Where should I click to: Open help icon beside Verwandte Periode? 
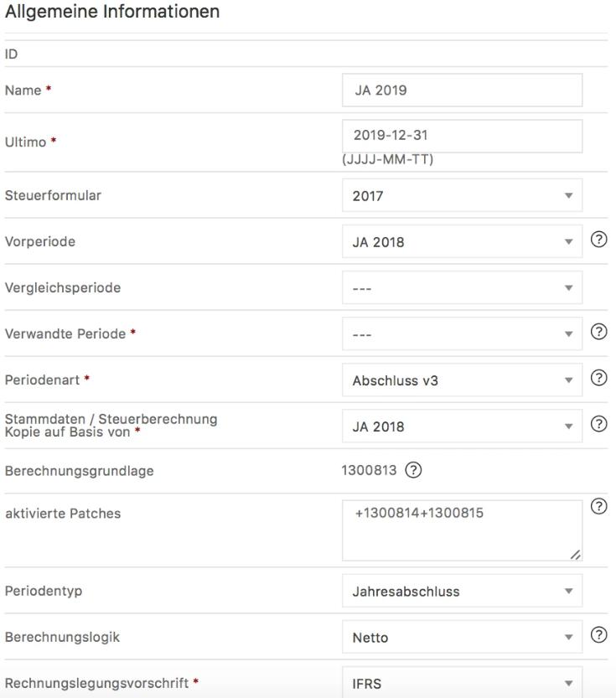pyautogui.click(x=598, y=332)
